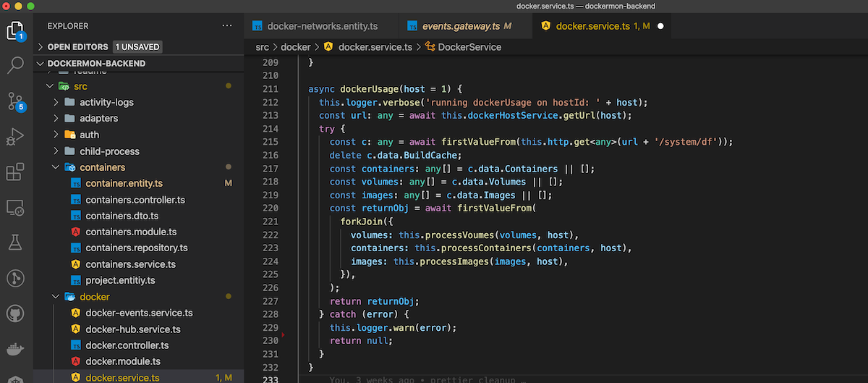Expand the adapters folder
Screen dimensions: 868x383
point(56,118)
